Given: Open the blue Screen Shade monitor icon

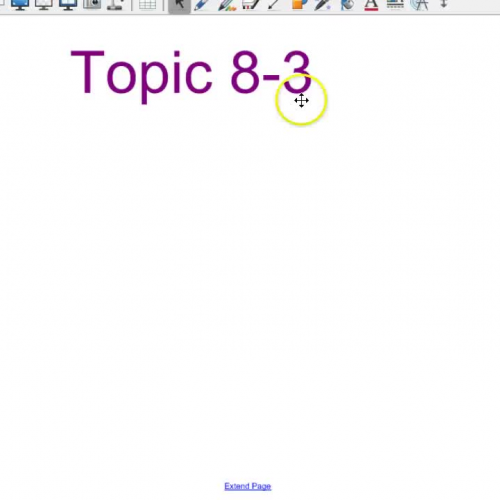Looking at the screenshot, I should (20, 5).
